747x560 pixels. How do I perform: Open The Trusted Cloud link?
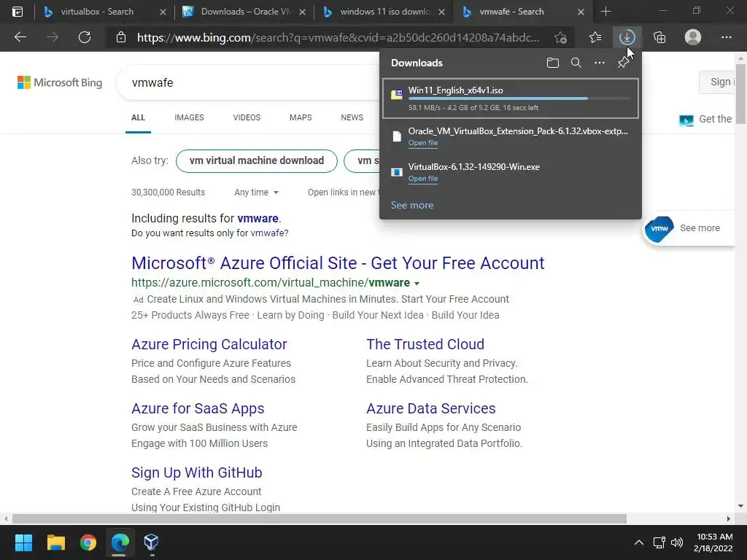tap(425, 344)
